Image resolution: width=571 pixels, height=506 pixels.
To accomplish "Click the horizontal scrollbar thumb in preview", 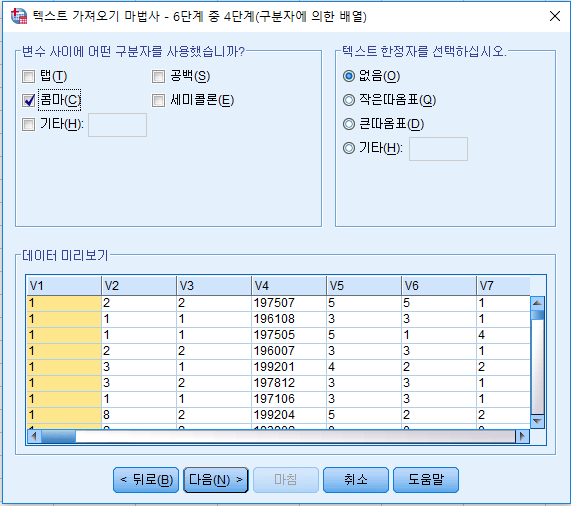I will point(58,436).
